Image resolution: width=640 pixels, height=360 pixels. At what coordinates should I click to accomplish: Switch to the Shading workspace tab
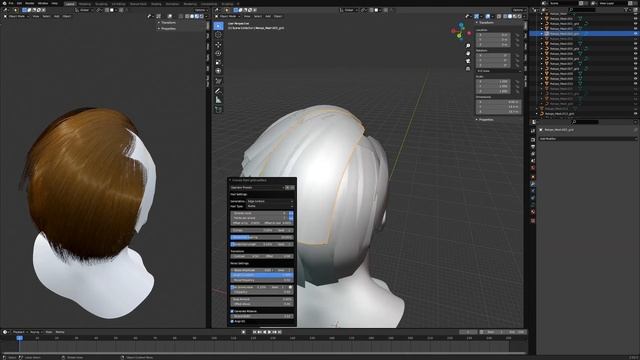156,4
